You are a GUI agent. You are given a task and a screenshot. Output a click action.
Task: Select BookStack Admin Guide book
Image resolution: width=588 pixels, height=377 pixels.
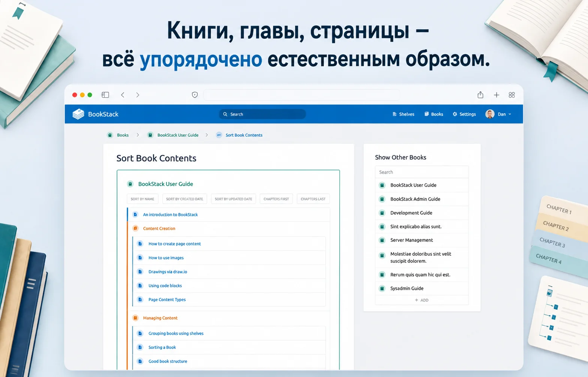click(422, 199)
